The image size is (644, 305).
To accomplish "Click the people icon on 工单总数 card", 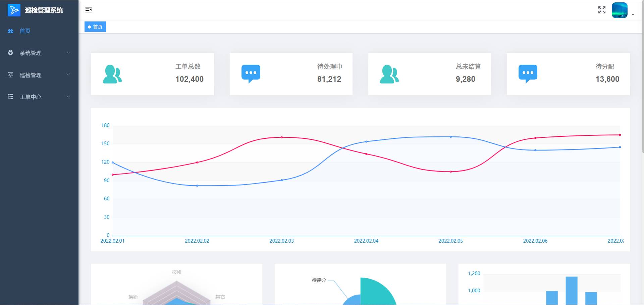I will click(x=112, y=74).
